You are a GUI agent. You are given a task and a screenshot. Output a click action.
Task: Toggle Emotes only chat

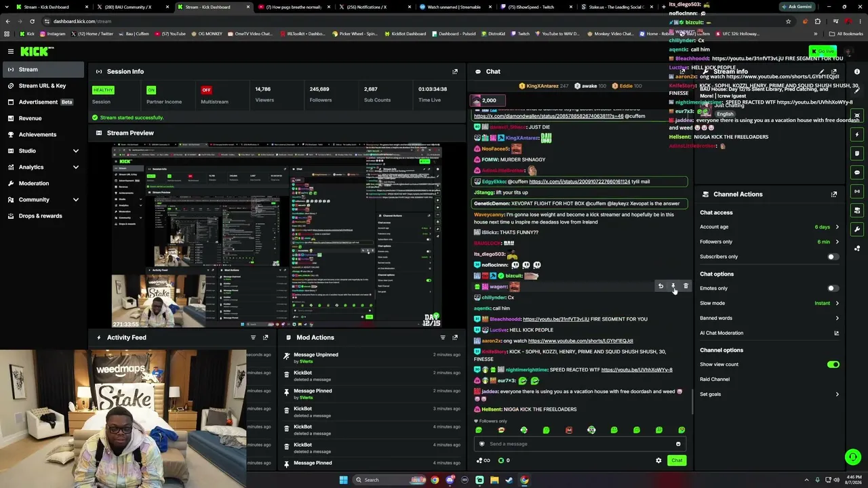click(833, 289)
